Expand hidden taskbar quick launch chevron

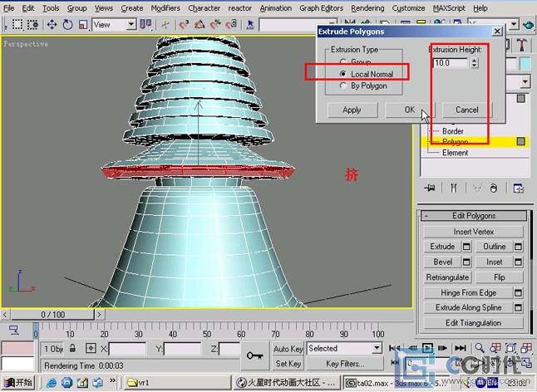coord(113,380)
